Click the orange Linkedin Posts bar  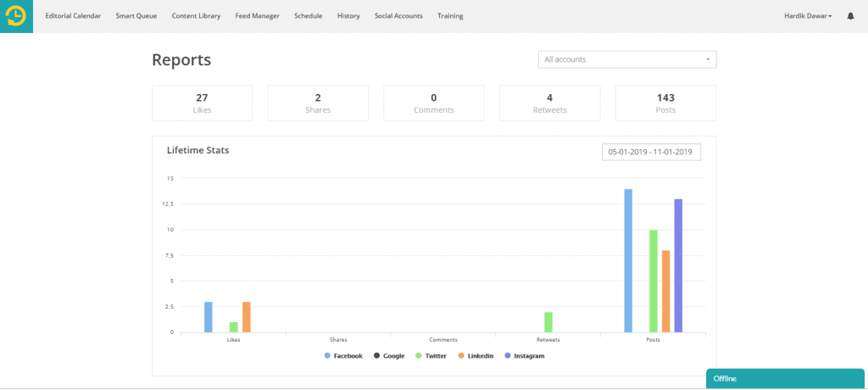coord(666,292)
